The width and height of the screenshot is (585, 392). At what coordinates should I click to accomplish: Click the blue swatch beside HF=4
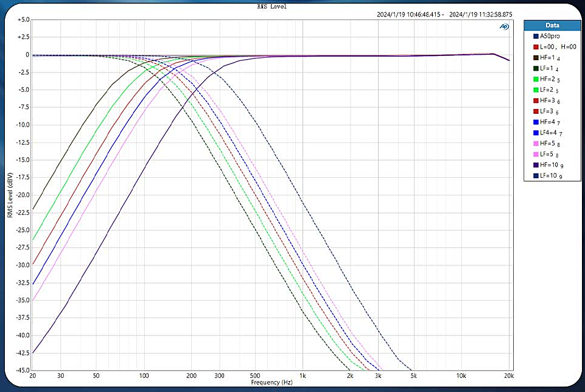(x=536, y=122)
